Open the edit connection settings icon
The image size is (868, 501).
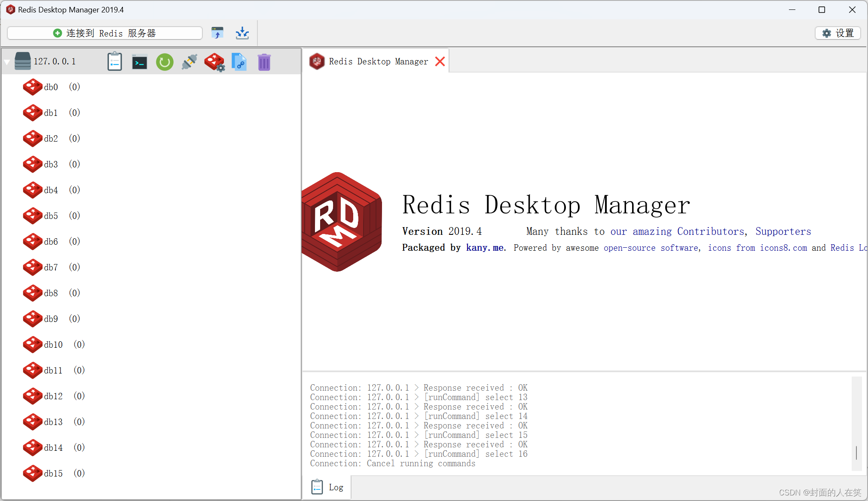pyautogui.click(x=214, y=61)
